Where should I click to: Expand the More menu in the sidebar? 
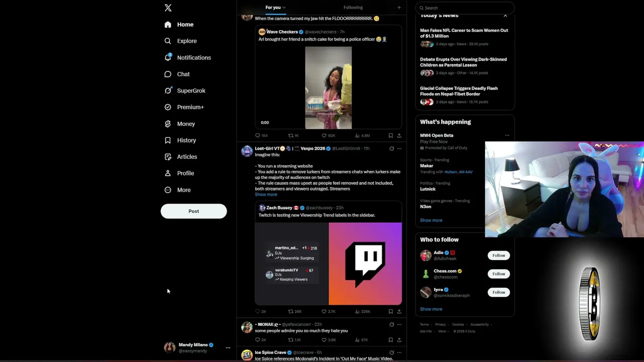click(x=178, y=190)
